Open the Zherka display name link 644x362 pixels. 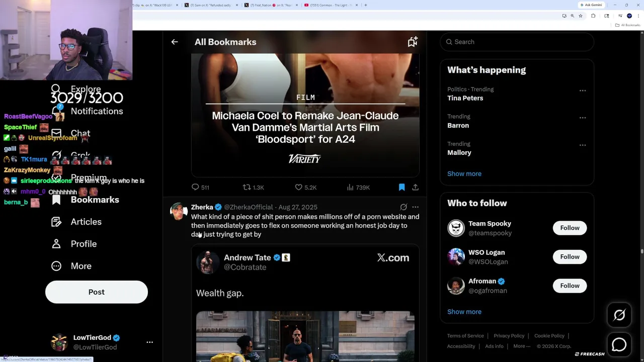pyautogui.click(x=202, y=207)
